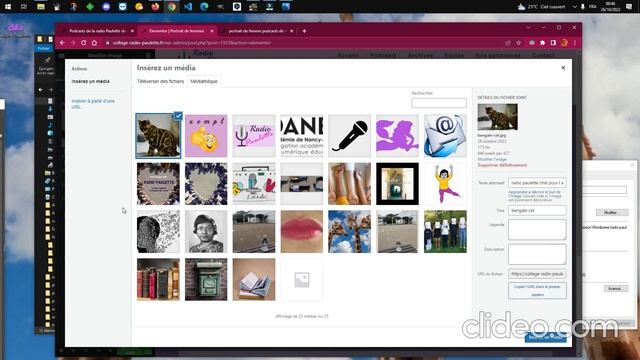Image resolution: width=640 pixels, height=360 pixels.
Task: Switch to Podcasts de la radio Paulette tab
Action: (98, 31)
